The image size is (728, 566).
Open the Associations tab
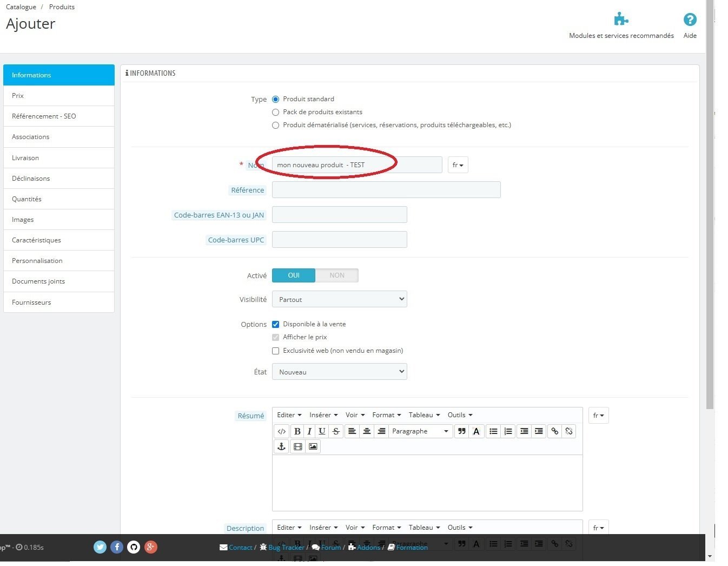pos(59,137)
